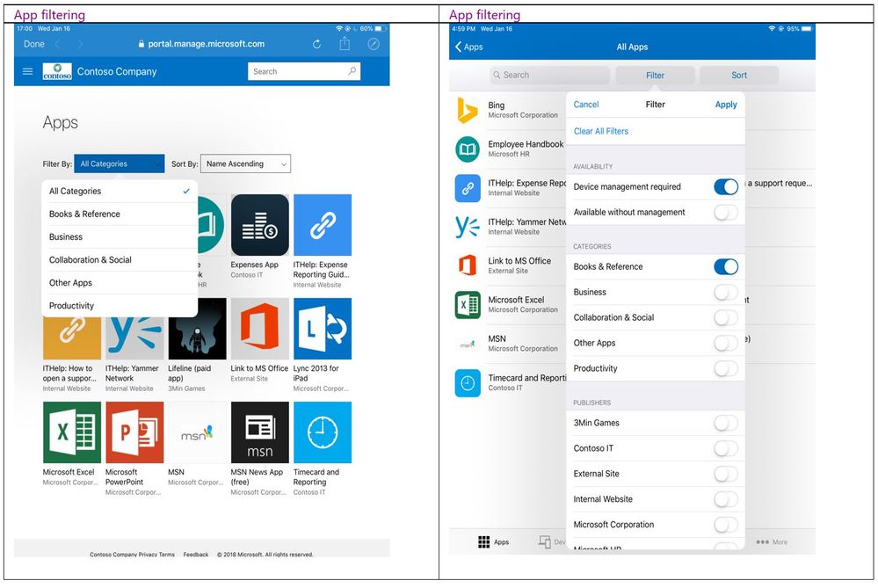Apply the selected filters
The width and height of the screenshot is (878, 588).
726,105
